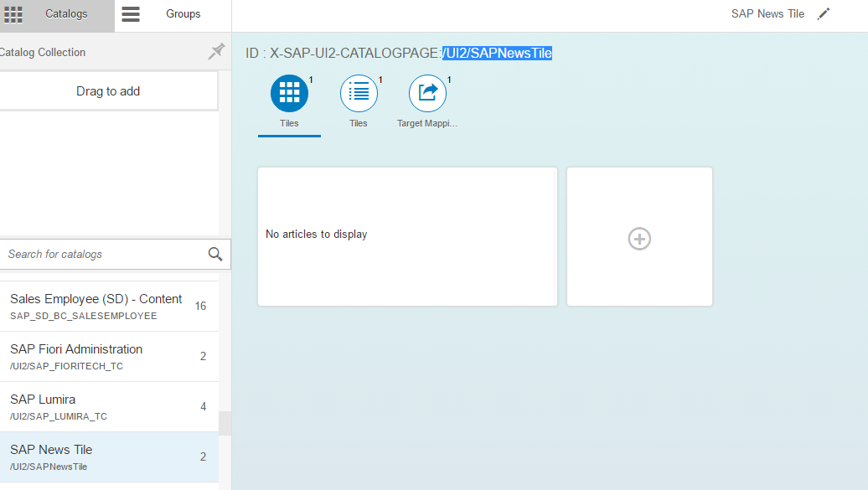Click the search magnifier icon
868x490 pixels.
215,254
